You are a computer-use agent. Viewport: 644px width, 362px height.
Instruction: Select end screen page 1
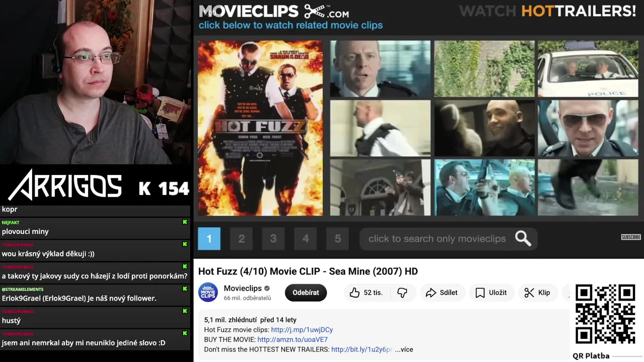(209, 239)
